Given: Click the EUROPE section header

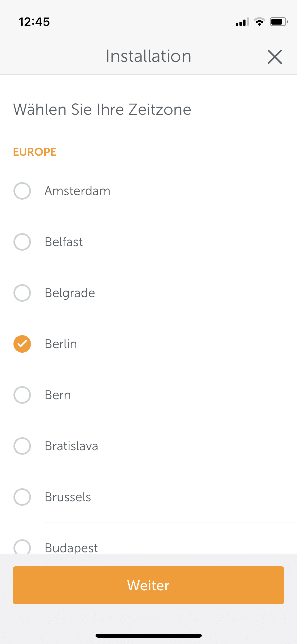Looking at the screenshot, I should pyautogui.click(x=35, y=152).
